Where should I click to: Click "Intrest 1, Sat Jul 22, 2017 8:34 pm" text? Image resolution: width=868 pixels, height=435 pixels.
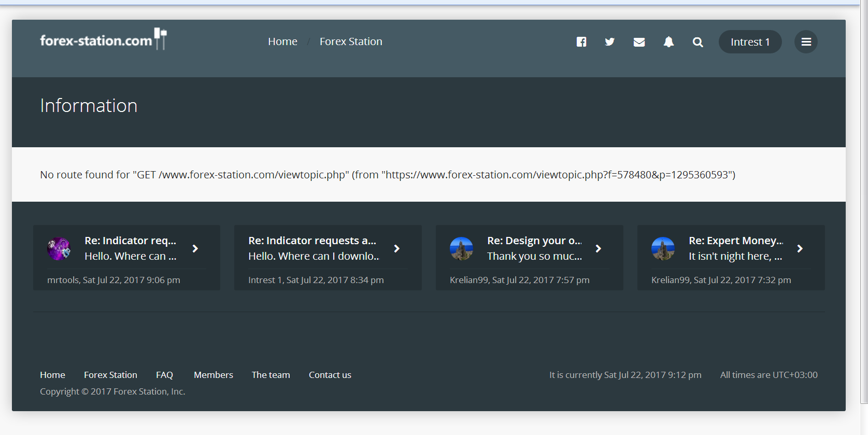(316, 280)
